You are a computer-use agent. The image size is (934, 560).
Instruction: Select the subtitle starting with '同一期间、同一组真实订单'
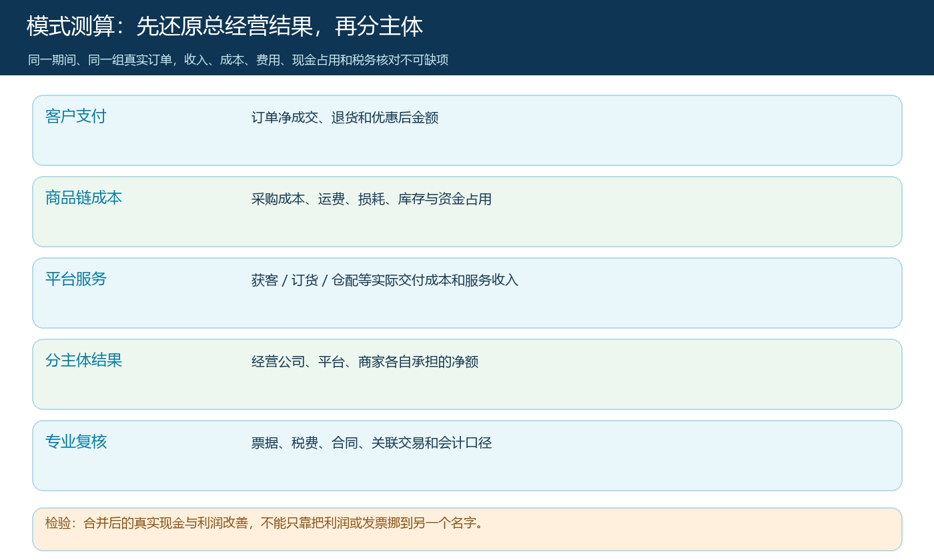238,60
